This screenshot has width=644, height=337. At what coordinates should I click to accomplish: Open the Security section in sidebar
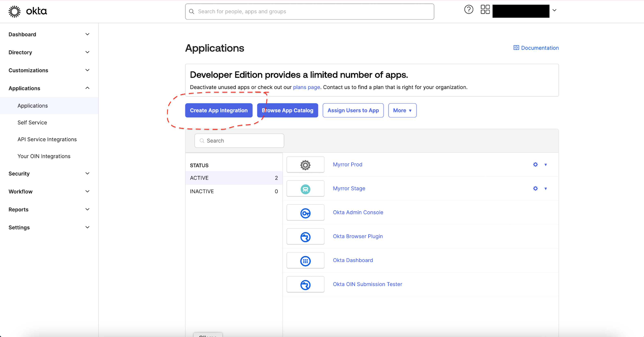tap(19, 173)
